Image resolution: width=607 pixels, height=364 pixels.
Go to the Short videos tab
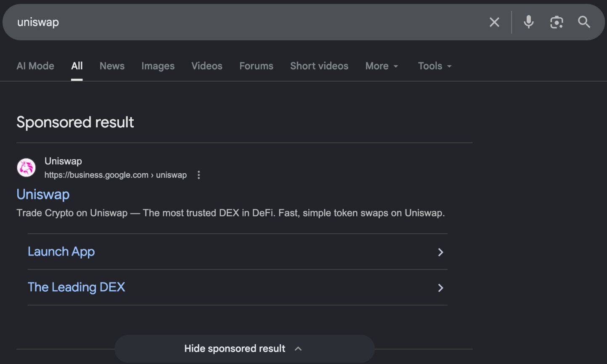(x=319, y=66)
